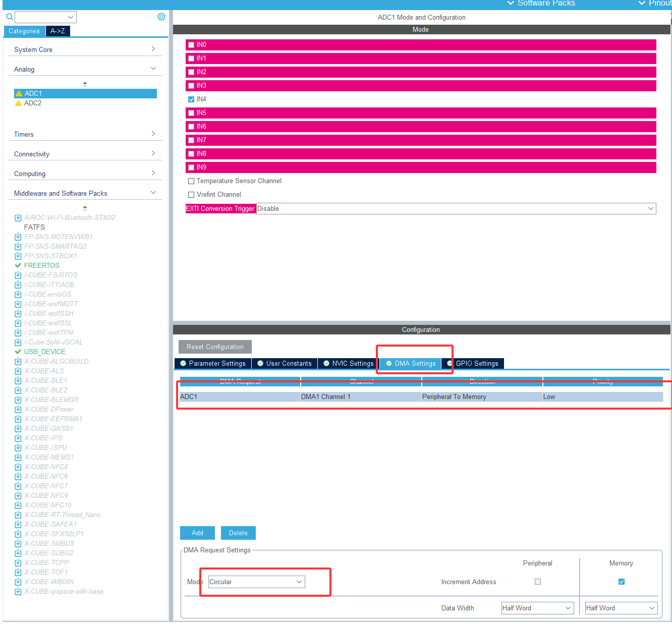Viewport: 672px width, 624px height.
Task: Click download icon next to I-CUBE-wolfMQTT
Action: (x=18, y=304)
